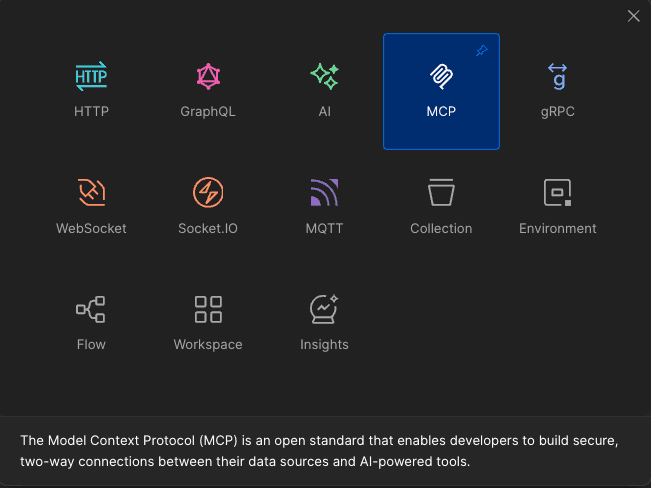Viewport: 651px width, 488px height.
Task: Create a new Workspace
Action: point(208,309)
